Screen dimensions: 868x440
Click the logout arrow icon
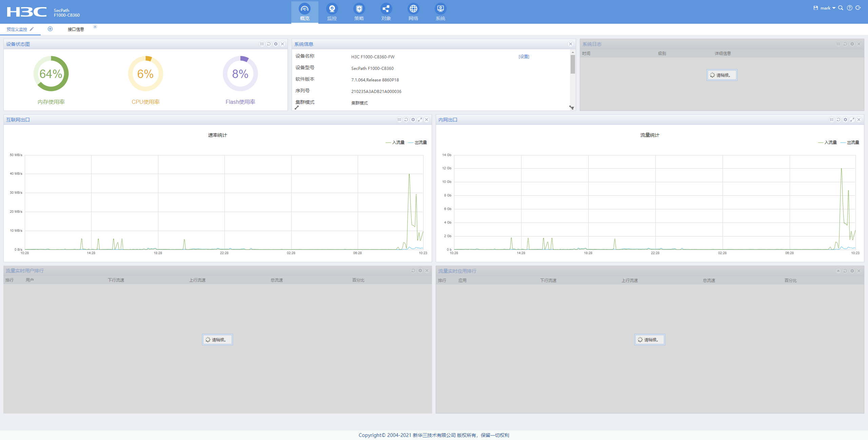[858, 8]
